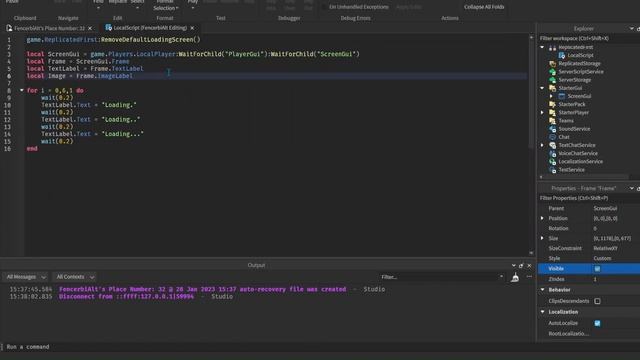Select the Parent property row

589,208
